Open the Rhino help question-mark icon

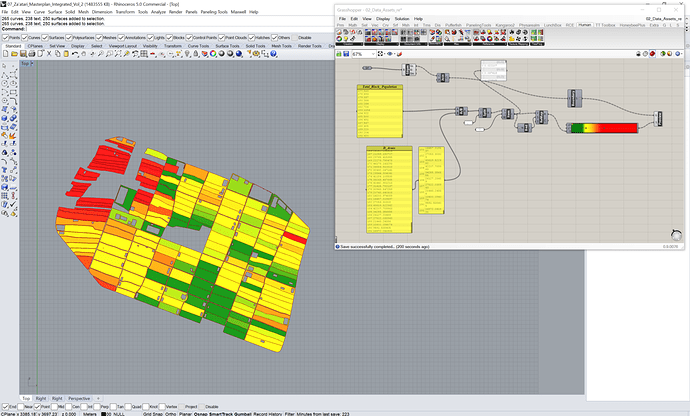coord(273,54)
